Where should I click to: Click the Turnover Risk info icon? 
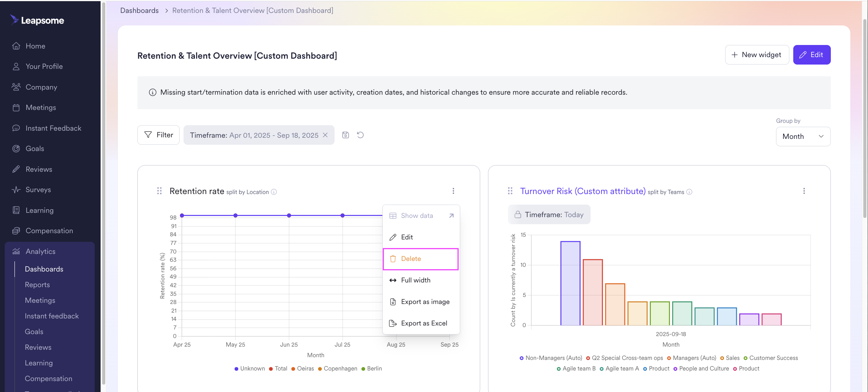[690, 192]
